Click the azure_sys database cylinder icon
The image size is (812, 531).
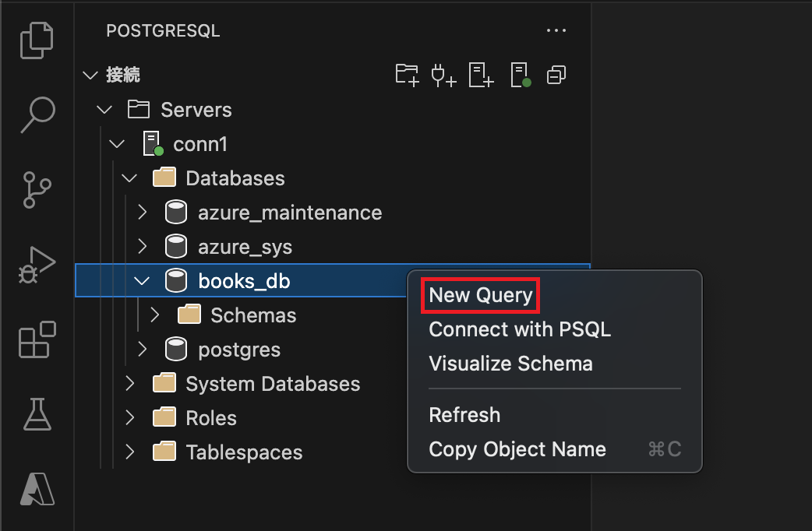(x=176, y=247)
